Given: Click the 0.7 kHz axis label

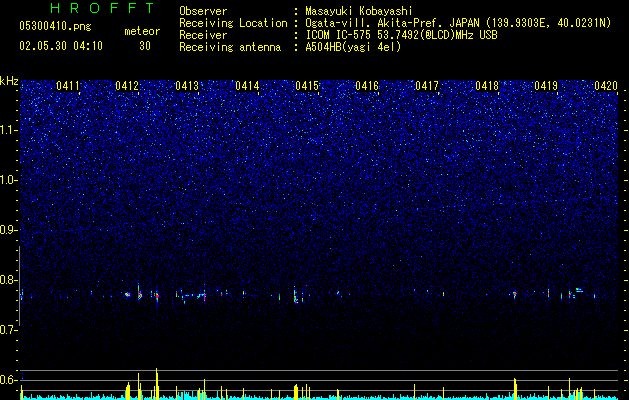Looking at the screenshot, I should point(9,330).
